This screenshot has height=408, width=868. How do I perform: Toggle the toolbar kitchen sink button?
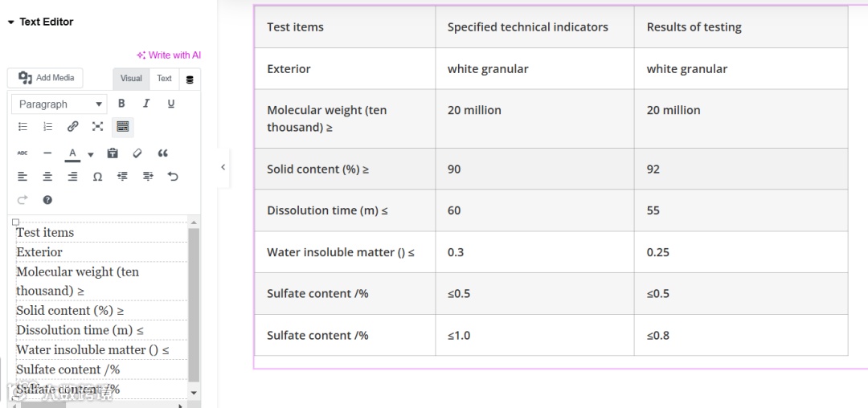123,127
